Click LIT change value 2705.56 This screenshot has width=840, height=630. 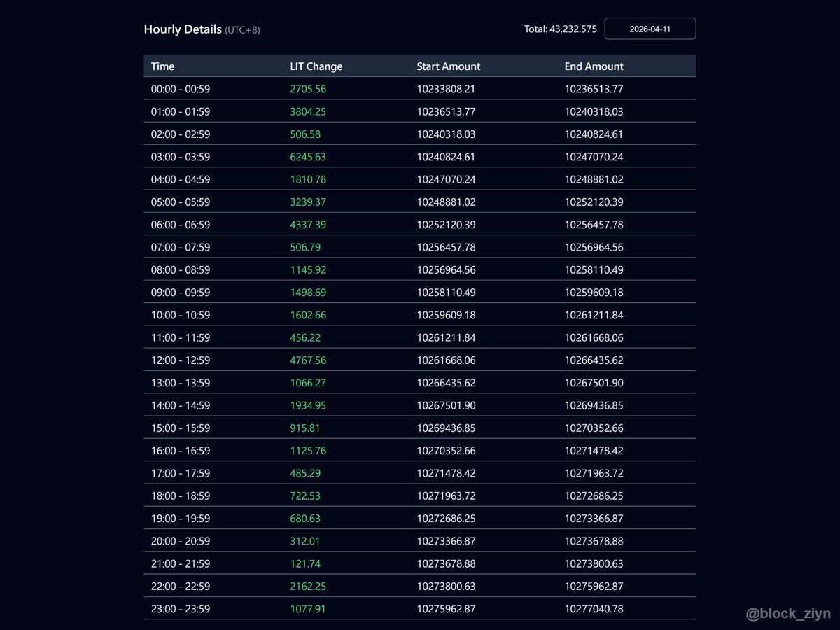coord(308,89)
